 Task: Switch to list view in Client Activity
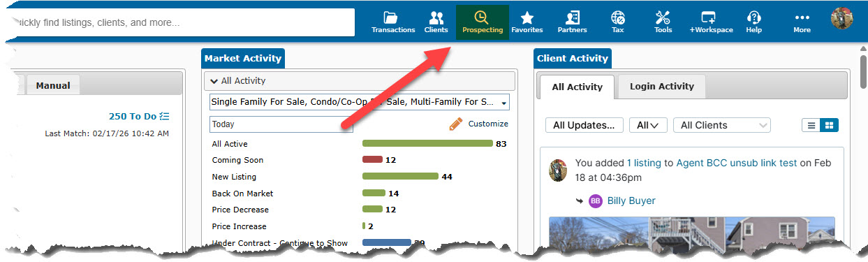point(811,125)
